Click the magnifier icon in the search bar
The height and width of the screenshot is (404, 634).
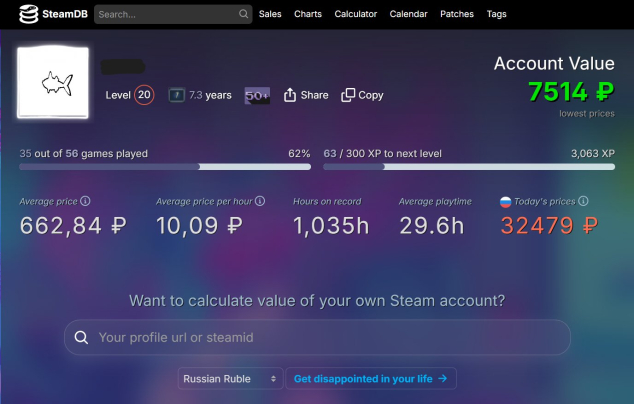[x=244, y=15]
